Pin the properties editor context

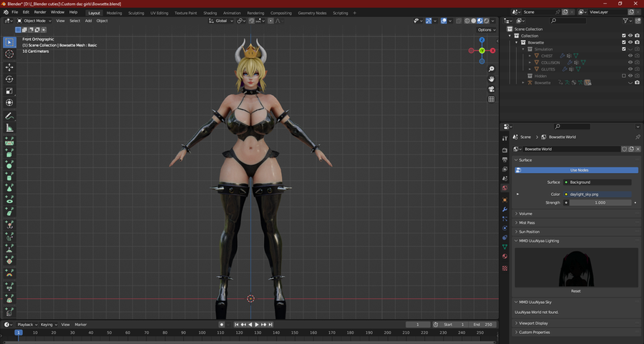638,137
